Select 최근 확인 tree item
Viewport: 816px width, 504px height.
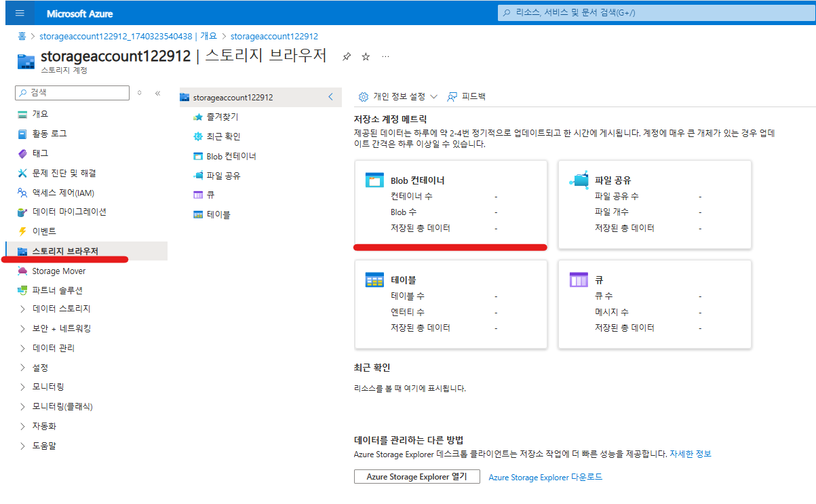(x=224, y=136)
